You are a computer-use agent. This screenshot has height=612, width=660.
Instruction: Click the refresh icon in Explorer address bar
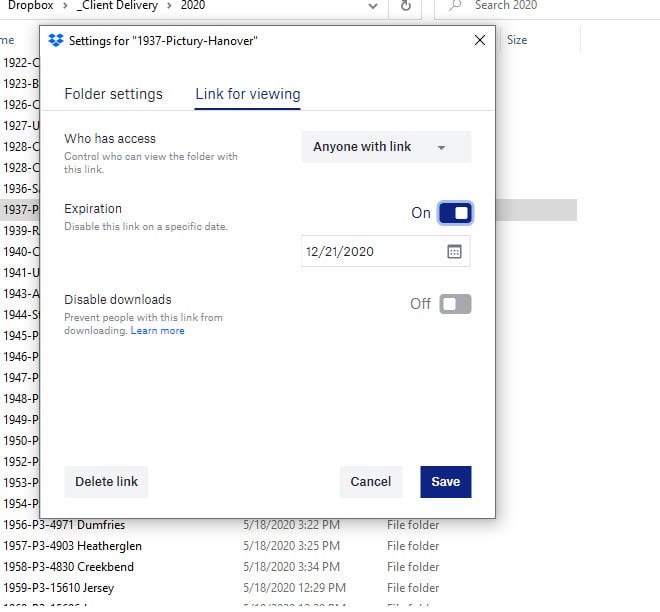pyautogui.click(x=405, y=5)
